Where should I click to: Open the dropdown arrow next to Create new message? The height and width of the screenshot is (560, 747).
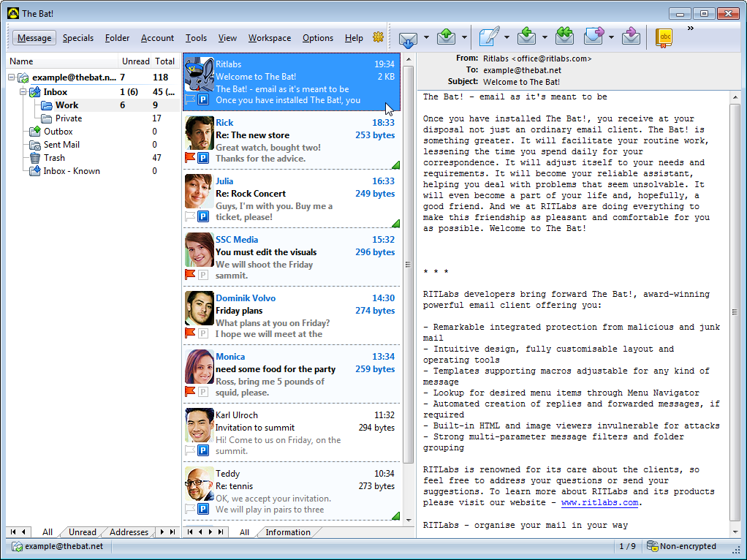point(507,37)
